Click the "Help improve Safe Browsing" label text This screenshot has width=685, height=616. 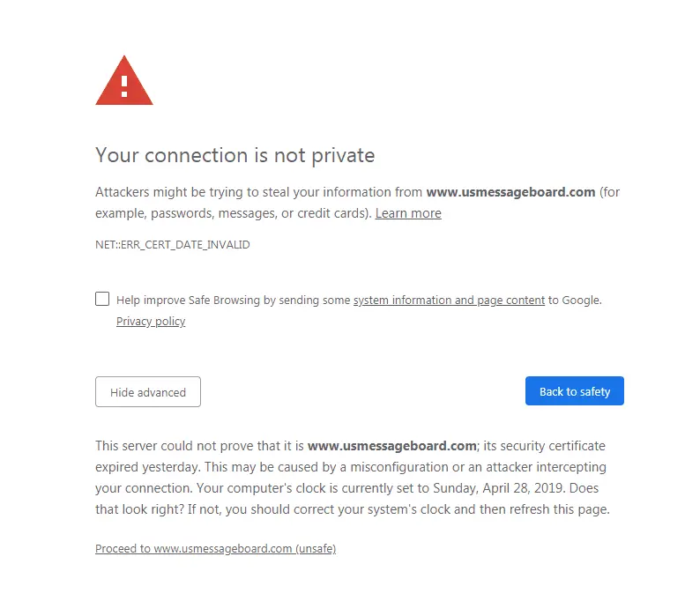pyautogui.click(x=233, y=301)
